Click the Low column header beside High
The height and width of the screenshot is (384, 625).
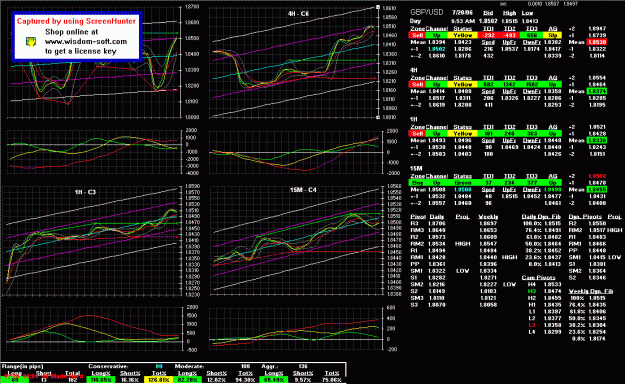pos(527,13)
